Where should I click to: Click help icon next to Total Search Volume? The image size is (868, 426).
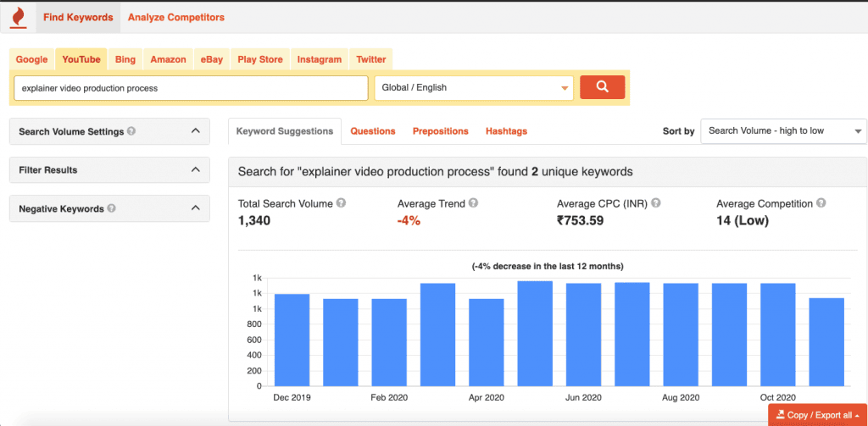point(342,203)
